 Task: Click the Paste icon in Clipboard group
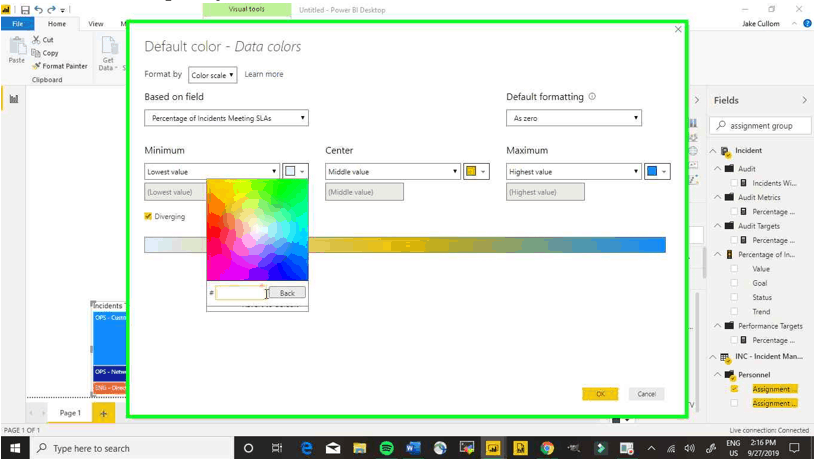tap(17, 46)
